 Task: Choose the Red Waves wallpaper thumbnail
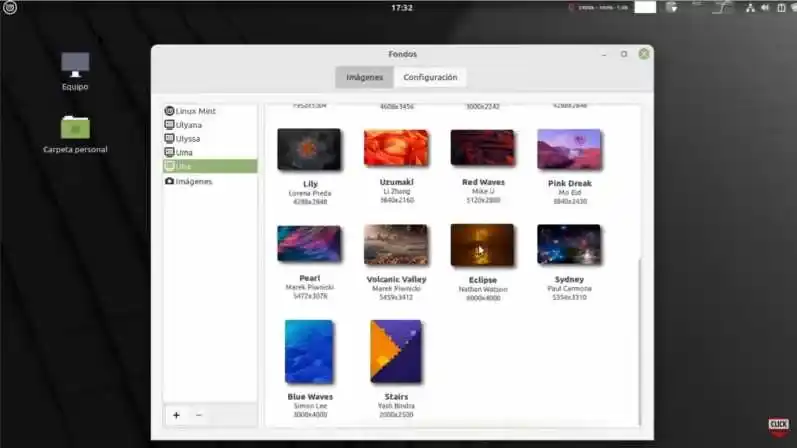pos(483,148)
